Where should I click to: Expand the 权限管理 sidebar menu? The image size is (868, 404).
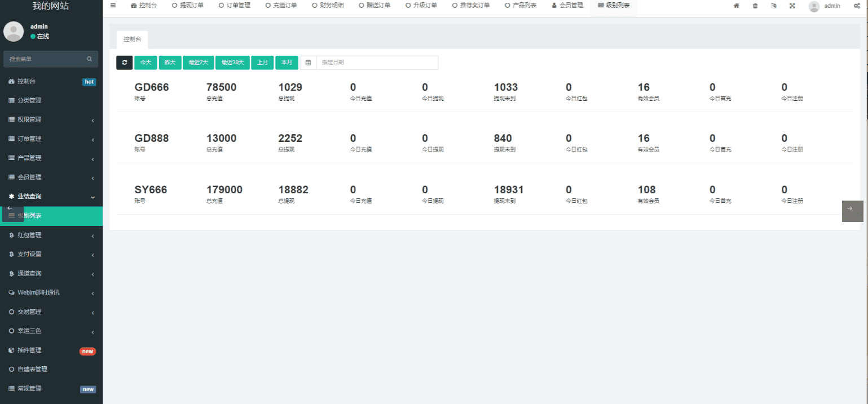tap(51, 119)
